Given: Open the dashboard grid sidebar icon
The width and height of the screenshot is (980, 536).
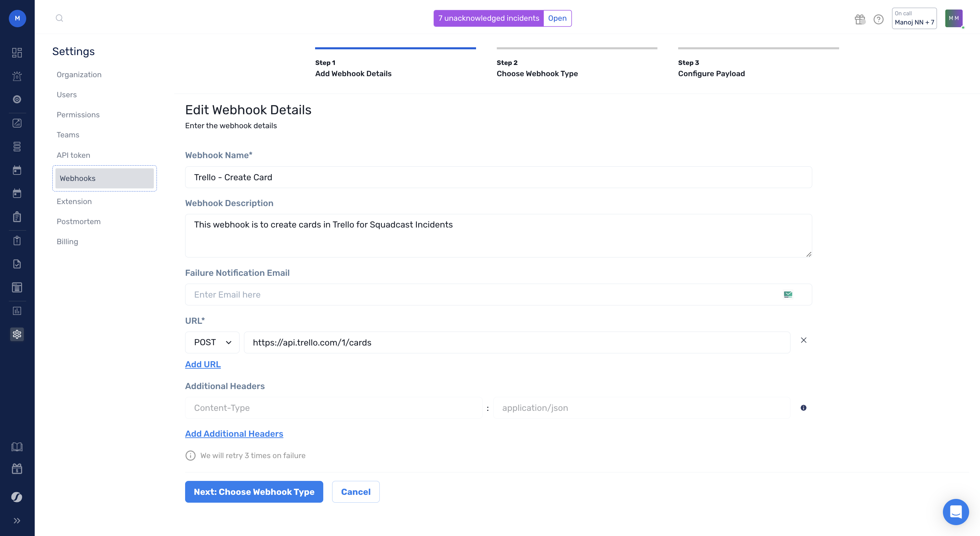Looking at the screenshot, I should 17,52.
